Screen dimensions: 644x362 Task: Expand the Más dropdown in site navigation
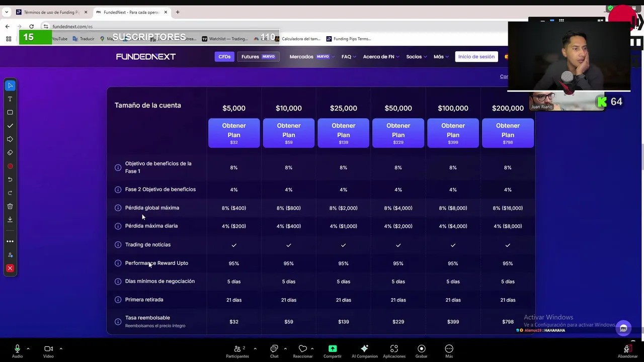coord(441,57)
